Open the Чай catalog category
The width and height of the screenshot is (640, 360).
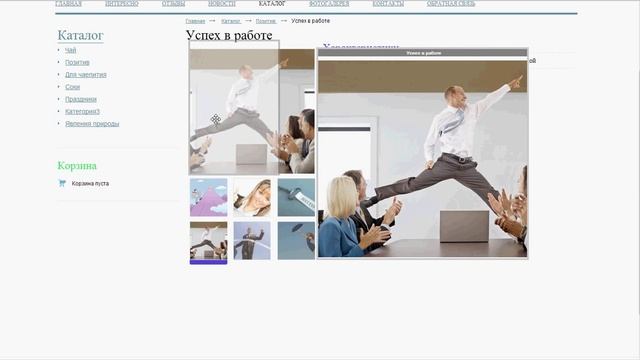click(x=70, y=50)
